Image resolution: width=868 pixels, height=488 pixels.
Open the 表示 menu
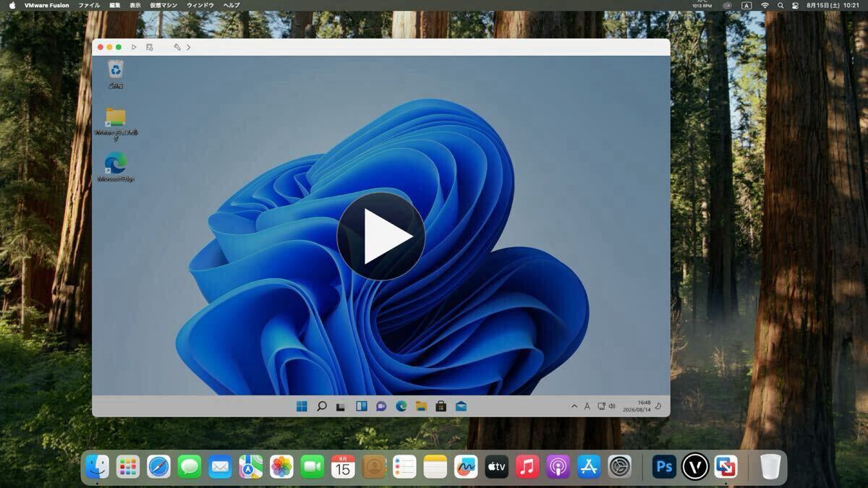click(135, 5)
